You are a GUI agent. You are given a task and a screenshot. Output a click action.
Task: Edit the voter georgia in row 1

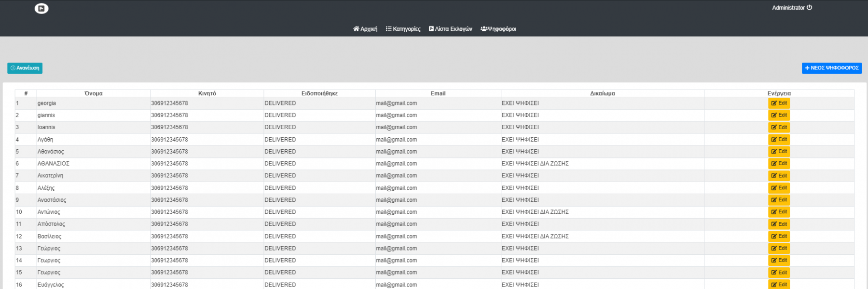[x=779, y=103]
